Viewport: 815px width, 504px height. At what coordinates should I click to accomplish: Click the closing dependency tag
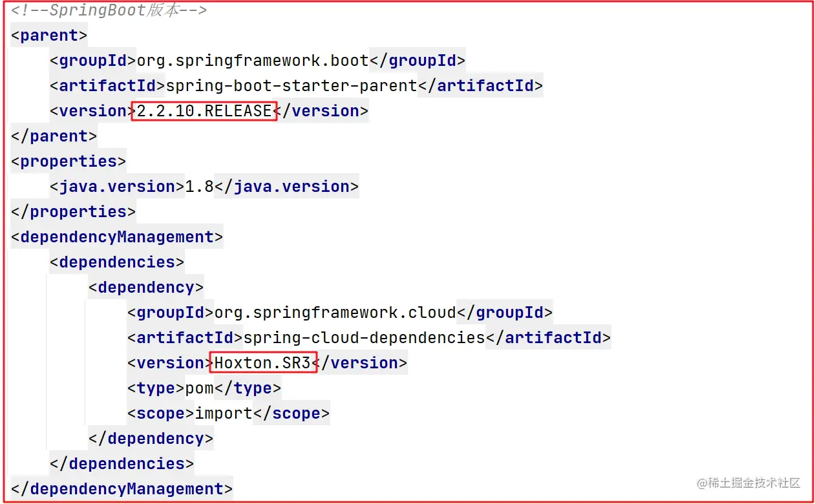[151, 439]
